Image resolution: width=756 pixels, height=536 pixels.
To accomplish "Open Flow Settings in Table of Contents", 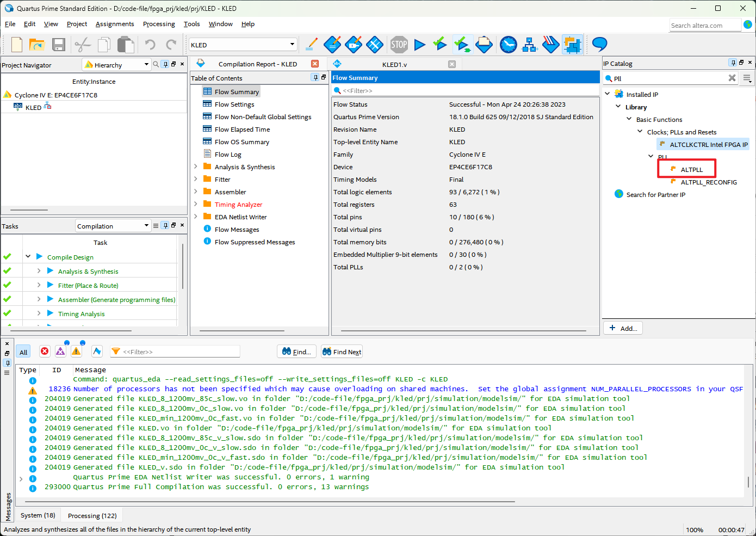I will (234, 104).
